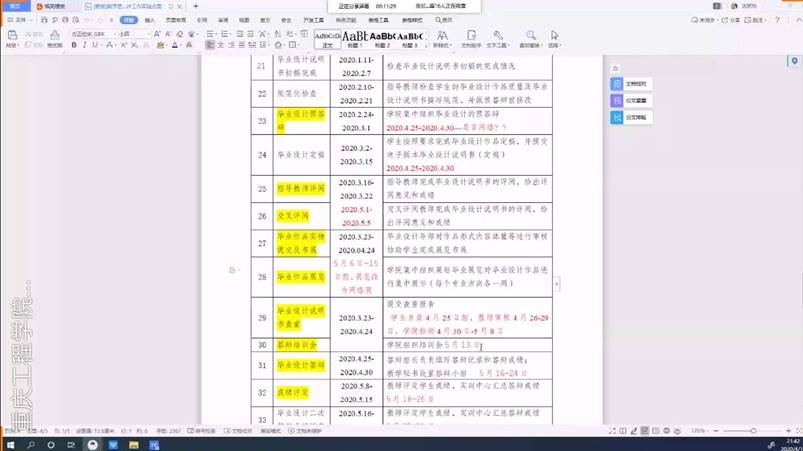Open the Windows Start menu
Viewport: 803px width, 451px height.
(10, 445)
